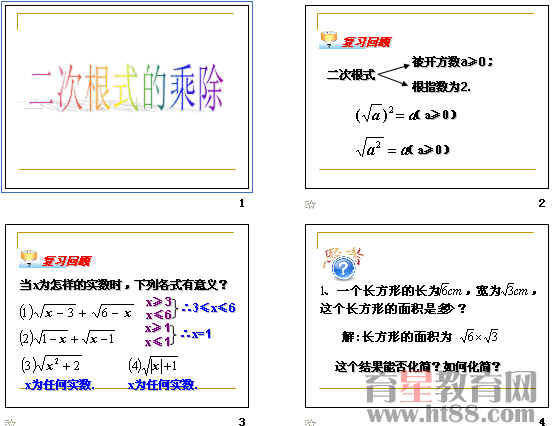The image size is (552, 426).
Task: Click the 复习回顾 header icon on slide 2
Action: pyautogui.click(x=329, y=40)
